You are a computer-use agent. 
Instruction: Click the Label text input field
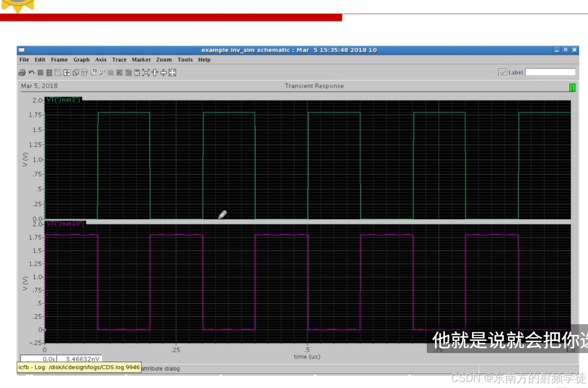(550, 72)
